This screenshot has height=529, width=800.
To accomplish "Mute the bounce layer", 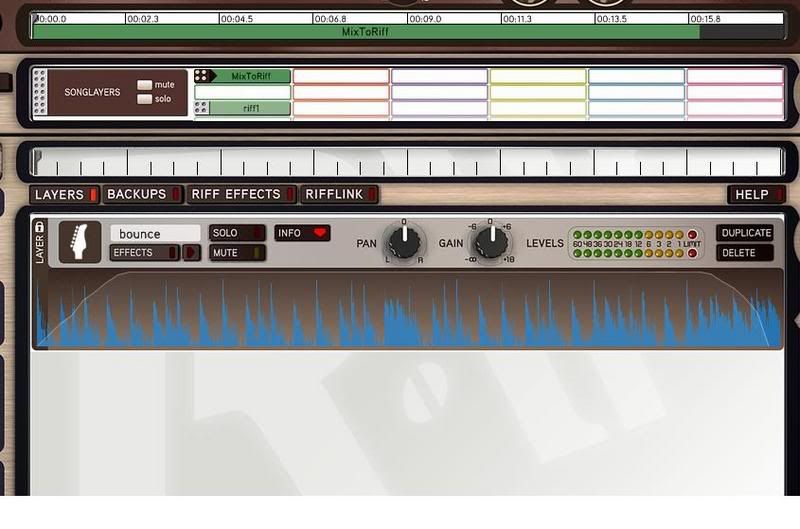I will click(237, 253).
